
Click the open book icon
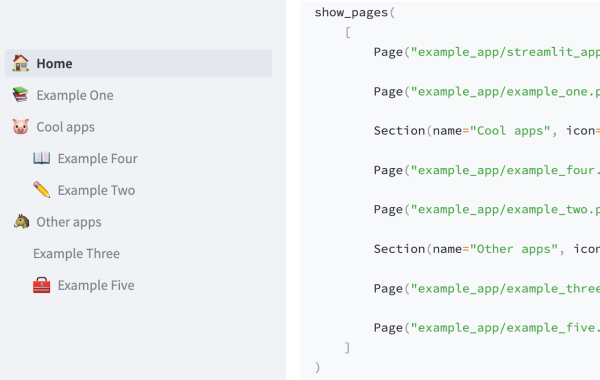pos(42,158)
